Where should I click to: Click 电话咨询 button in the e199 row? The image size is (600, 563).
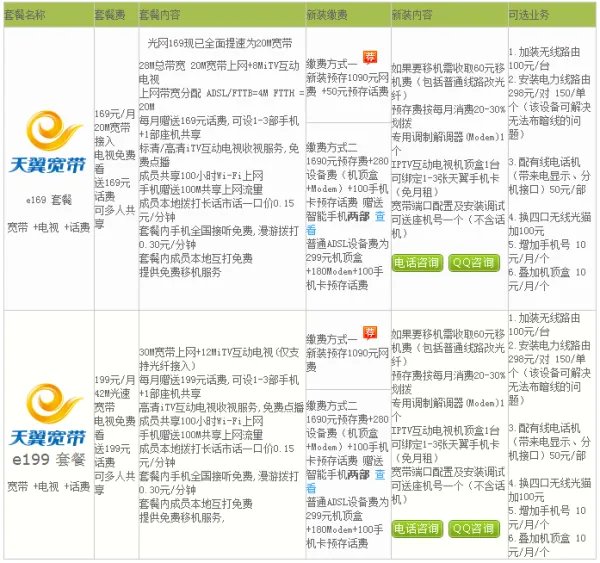(x=417, y=529)
